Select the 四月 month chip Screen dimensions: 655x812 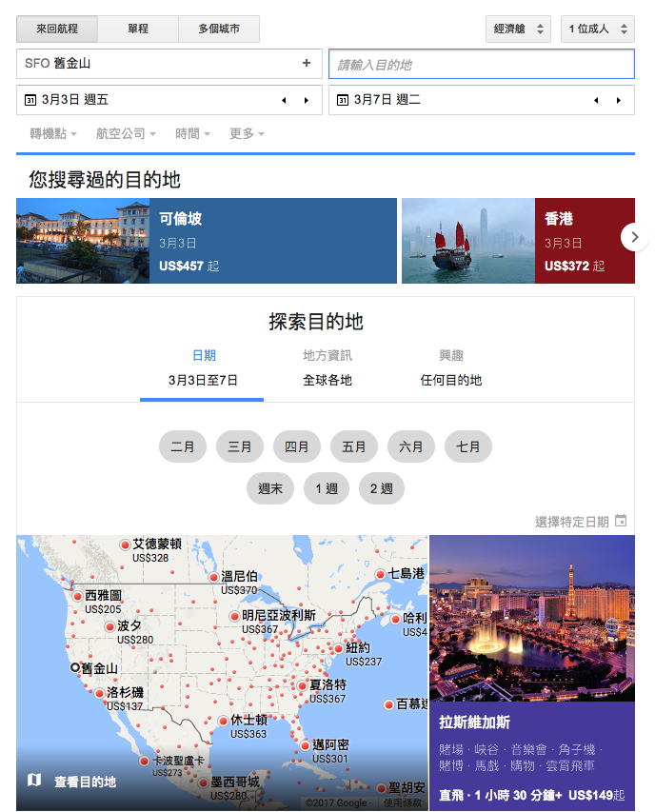[297, 446]
